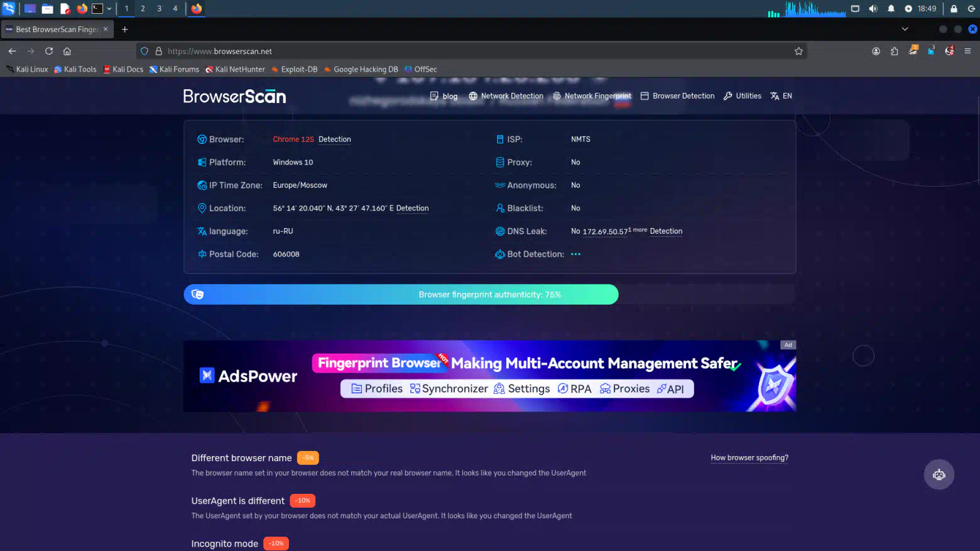Open the Kali Linux bookmark
The image size is (980, 551).
click(27, 69)
